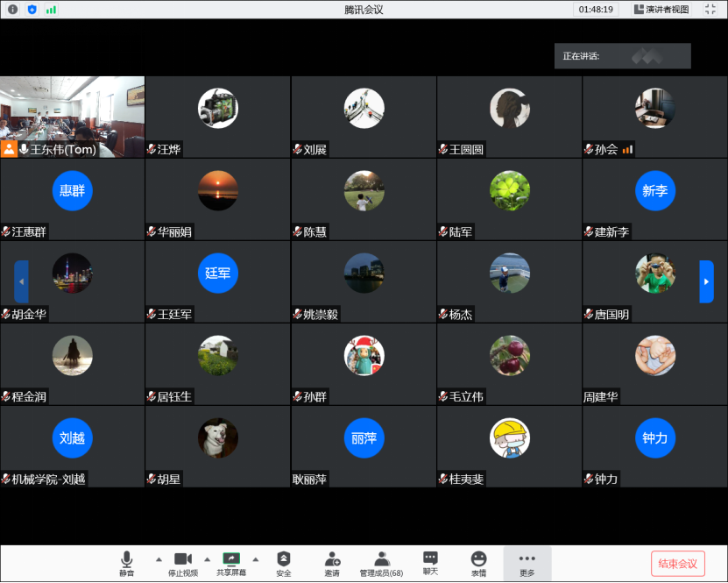Image resolution: width=728 pixels, height=583 pixels.
Task: Expand video options arrow beside 停止视频
Action: coord(207,558)
